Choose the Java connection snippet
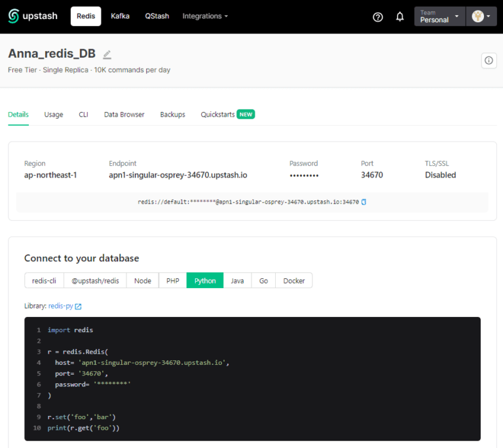 tap(237, 281)
